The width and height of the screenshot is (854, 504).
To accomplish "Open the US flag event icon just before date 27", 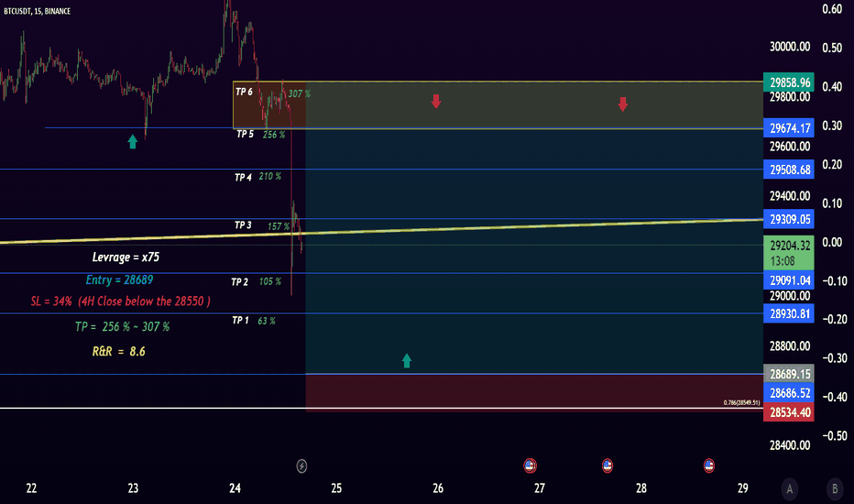I will [x=530, y=466].
